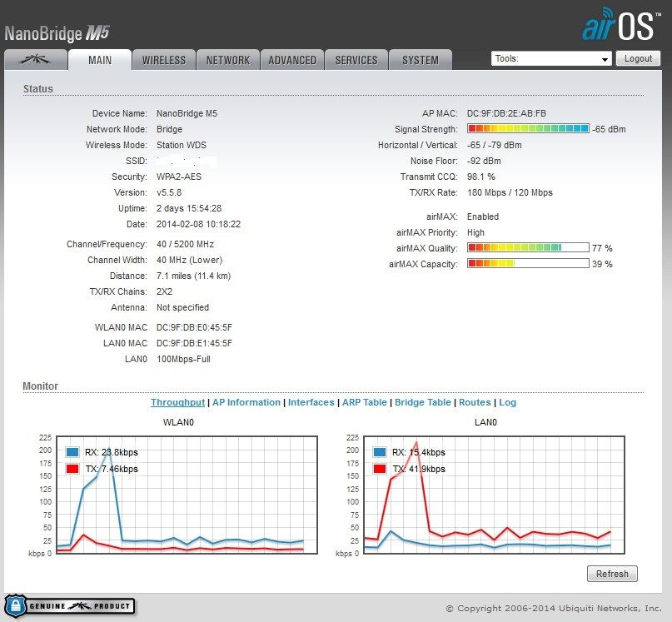Click the Genuine Product badge
Viewport: 672px width, 622px height.
point(70,605)
